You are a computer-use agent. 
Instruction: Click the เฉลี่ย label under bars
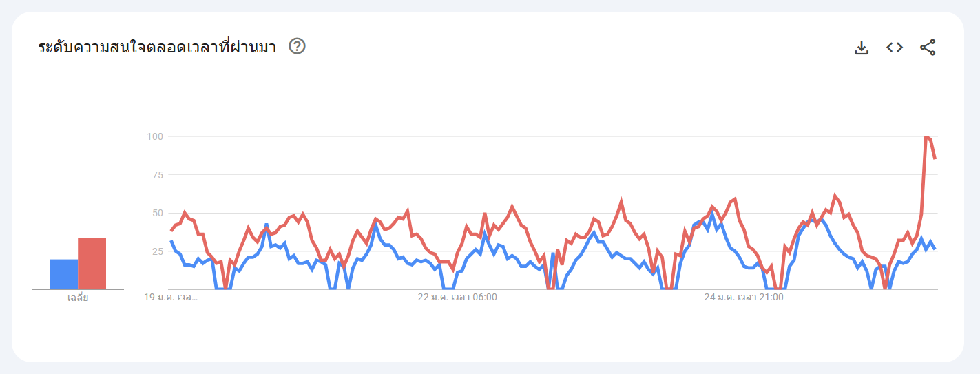[78, 298]
